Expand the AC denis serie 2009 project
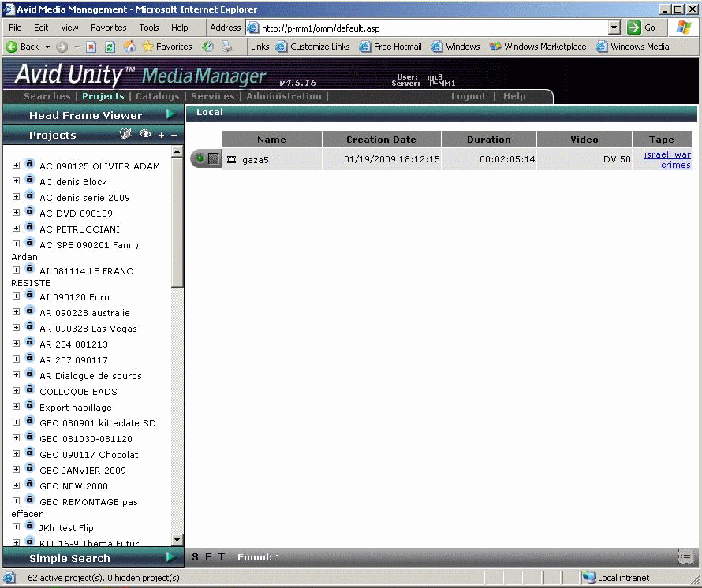 point(16,196)
